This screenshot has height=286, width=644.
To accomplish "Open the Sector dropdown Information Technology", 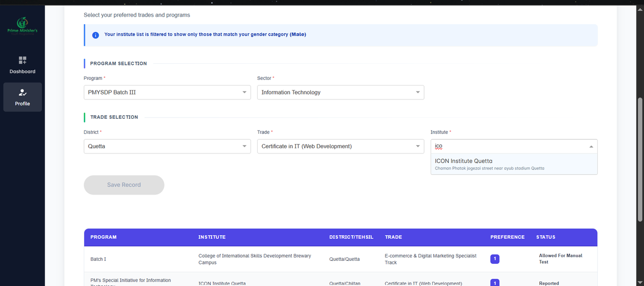I will click(x=341, y=92).
